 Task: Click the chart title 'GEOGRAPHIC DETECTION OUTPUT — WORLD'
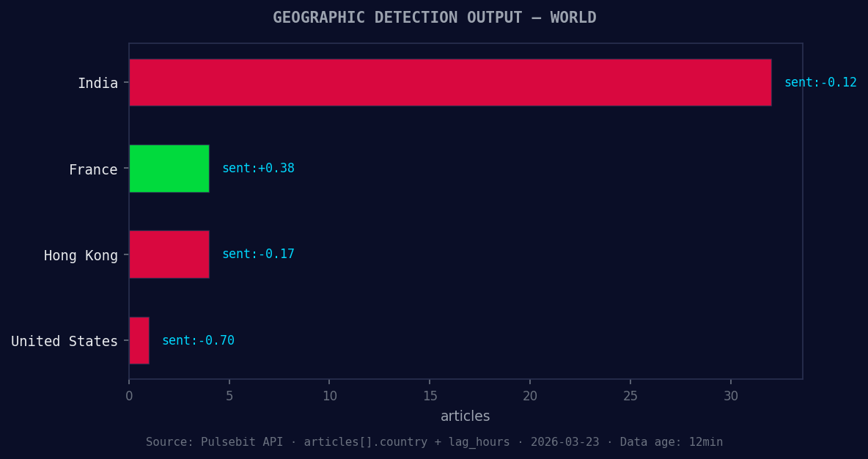tap(434, 17)
